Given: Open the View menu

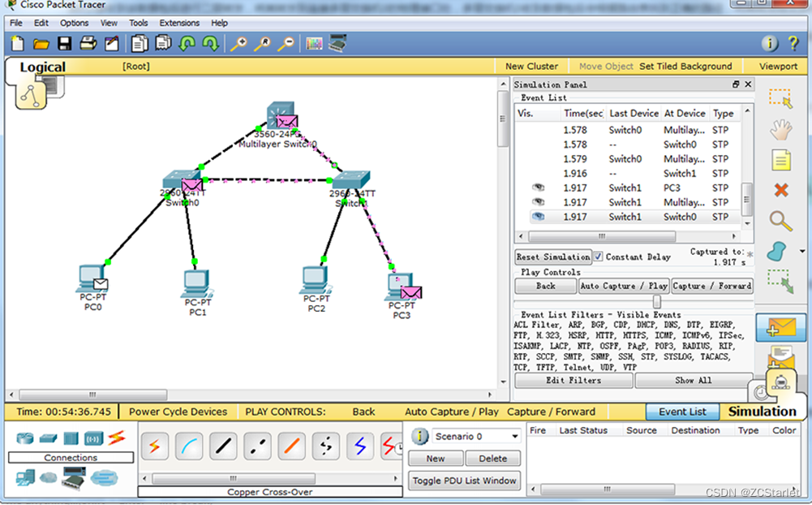Looking at the screenshot, I should coord(109,23).
